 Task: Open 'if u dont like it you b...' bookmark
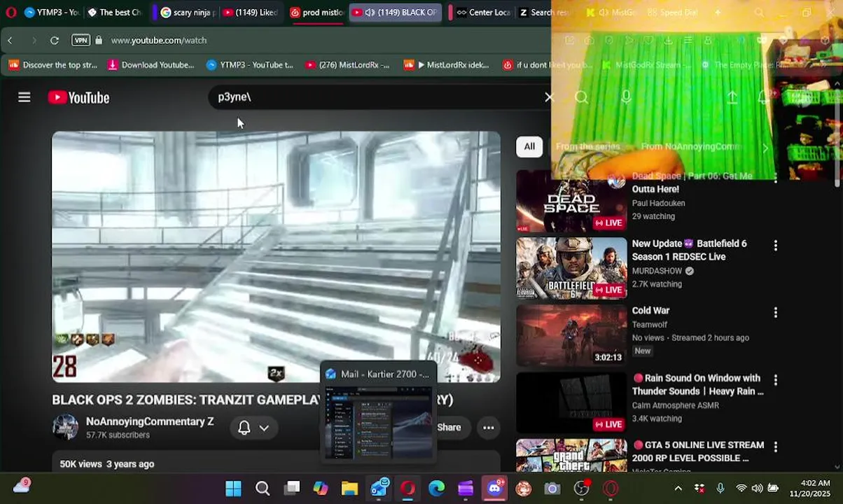[547, 65]
